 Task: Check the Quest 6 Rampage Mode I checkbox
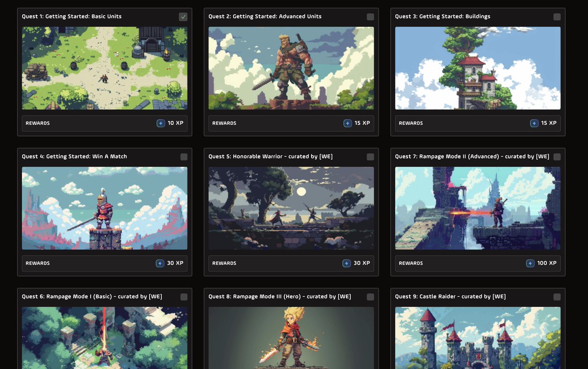coord(183,297)
